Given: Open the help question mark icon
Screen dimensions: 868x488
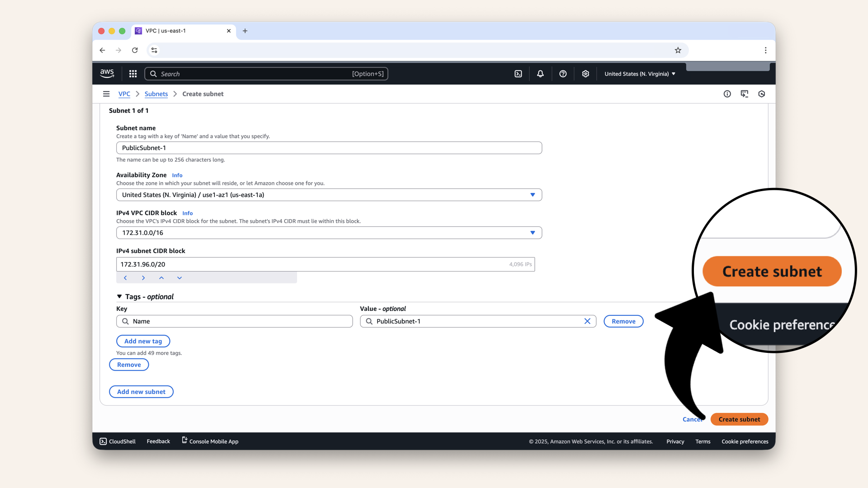Looking at the screenshot, I should [x=563, y=74].
